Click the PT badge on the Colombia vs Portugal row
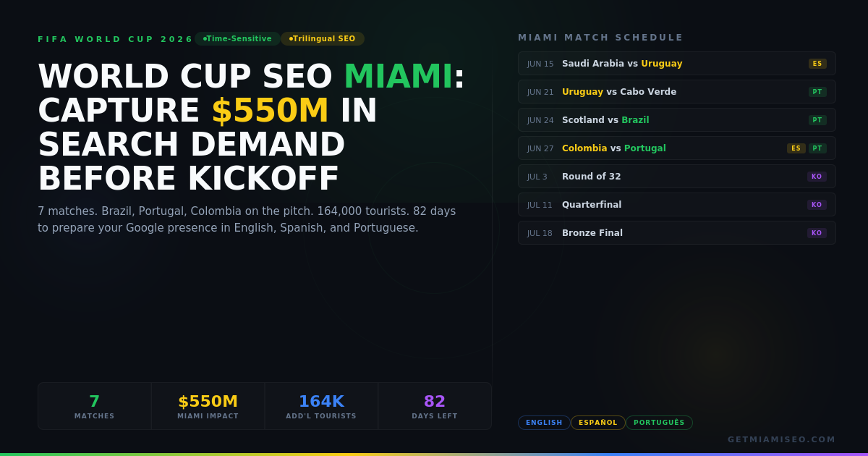The width and height of the screenshot is (868, 456). tap(817, 148)
